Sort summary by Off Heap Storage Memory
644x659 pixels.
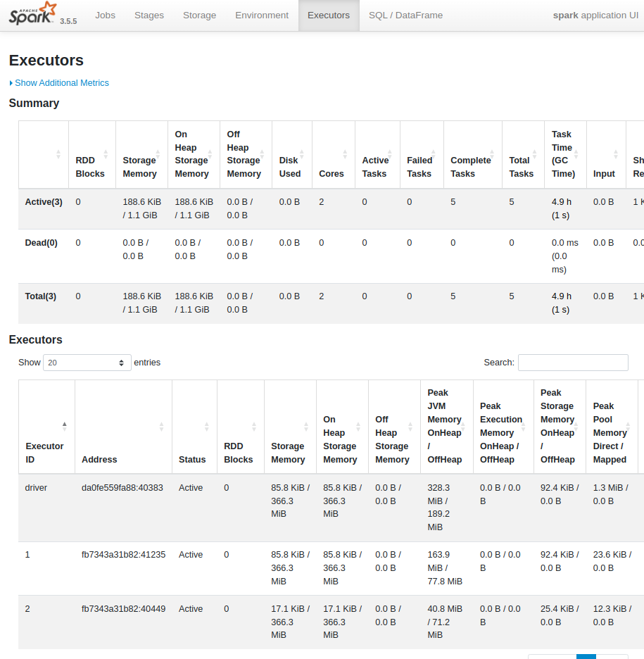[246, 154]
